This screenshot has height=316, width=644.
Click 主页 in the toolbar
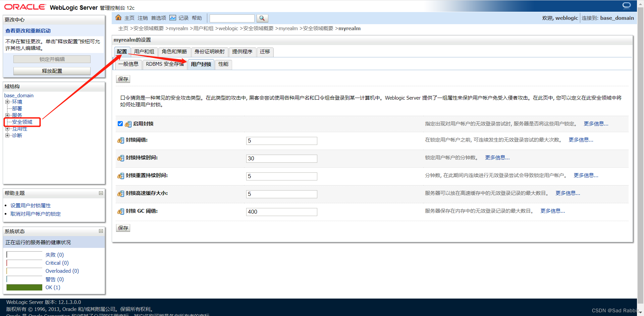click(129, 18)
